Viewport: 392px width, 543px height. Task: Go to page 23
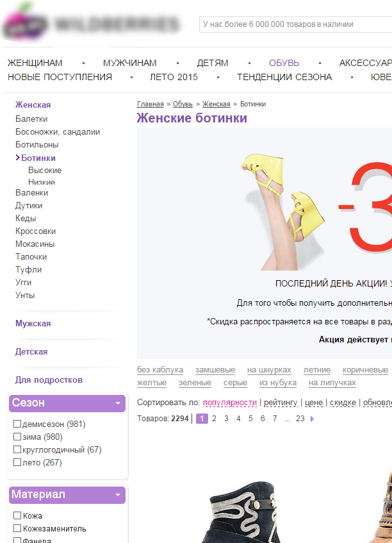[300, 419]
